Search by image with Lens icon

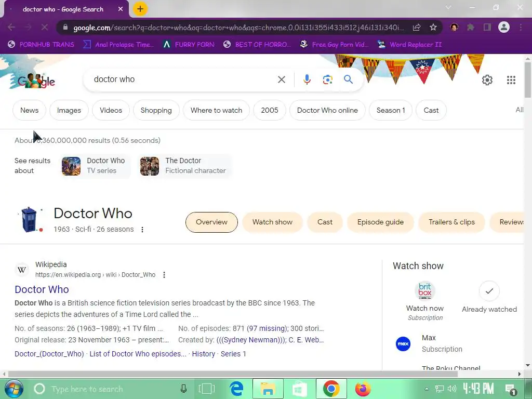coord(327,79)
